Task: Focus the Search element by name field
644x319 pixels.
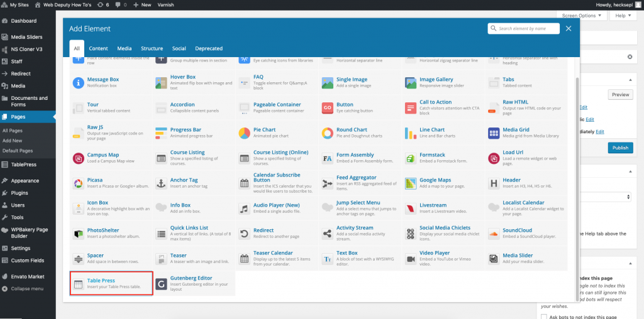Action: (x=524, y=28)
